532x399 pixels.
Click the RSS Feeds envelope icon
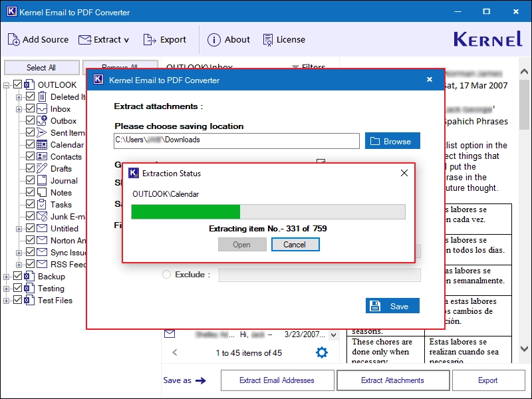coord(42,264)
